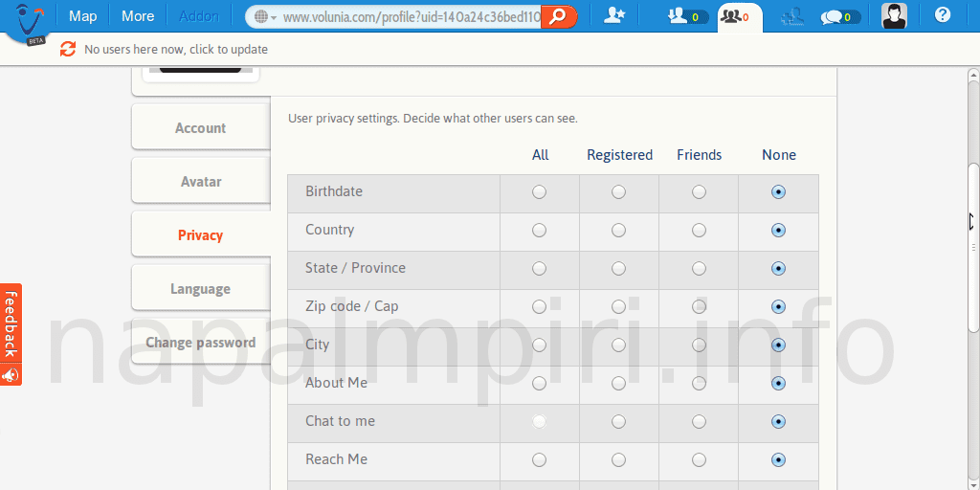Select None for Reach Me

click(778, 460)
